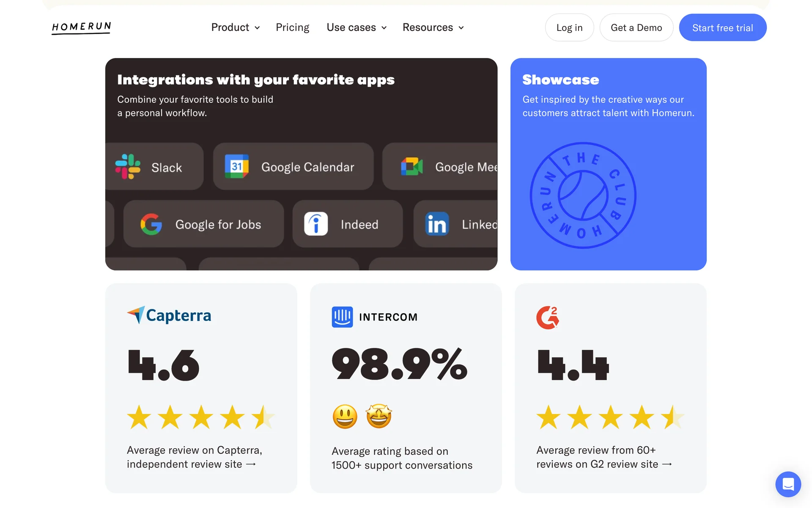The width and height of the screenshot is (812, 508).
Task: Open the Resources dropdown menu
Action: 433,28
